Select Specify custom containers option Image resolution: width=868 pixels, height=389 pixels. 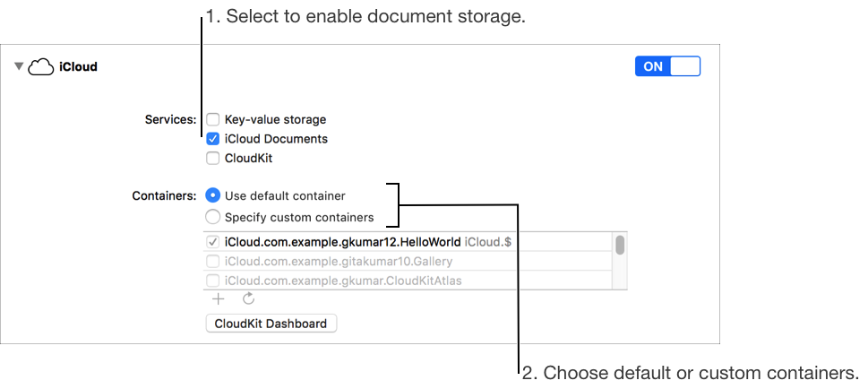[x=213, y=216]
